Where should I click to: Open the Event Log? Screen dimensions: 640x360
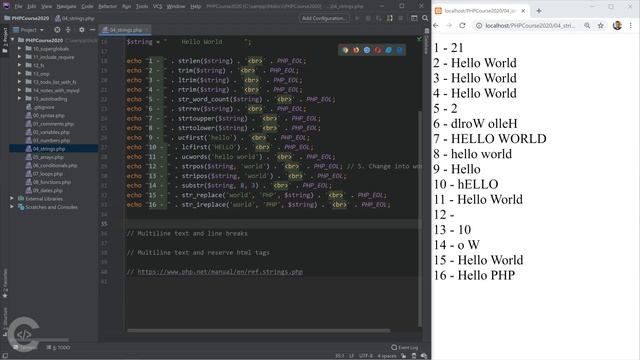[405, 347]
